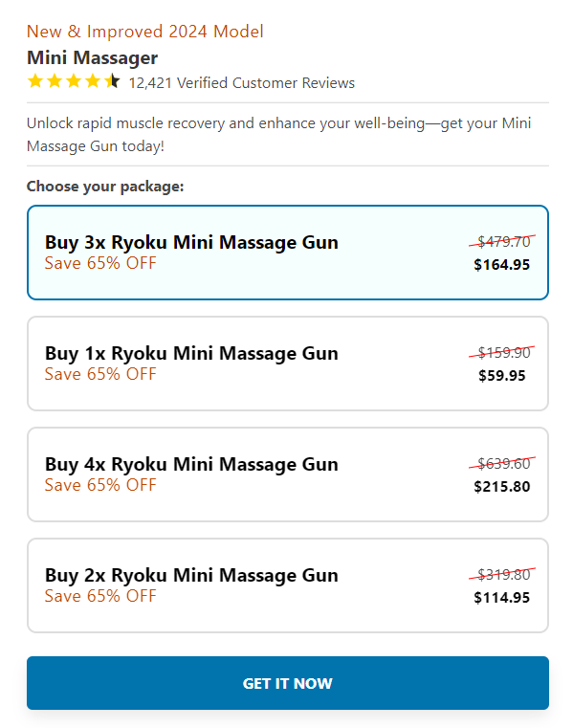Choose the Buy 4x Ryoku package

tap(287, 474)
